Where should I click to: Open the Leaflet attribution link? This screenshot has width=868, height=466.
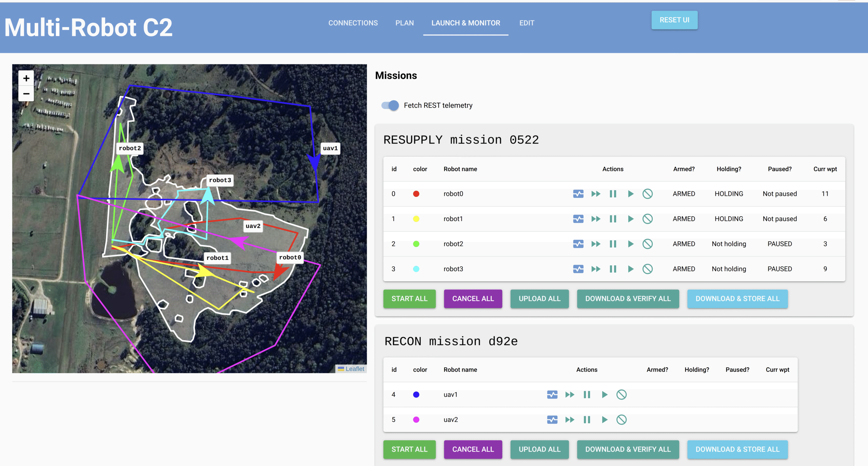[355, 369]
